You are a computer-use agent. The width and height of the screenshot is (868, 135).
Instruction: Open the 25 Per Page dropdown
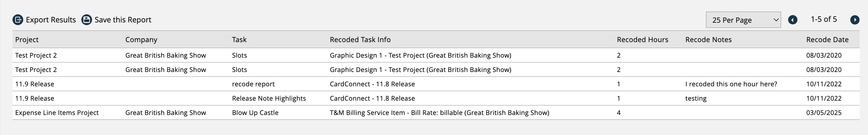point(743,20)
